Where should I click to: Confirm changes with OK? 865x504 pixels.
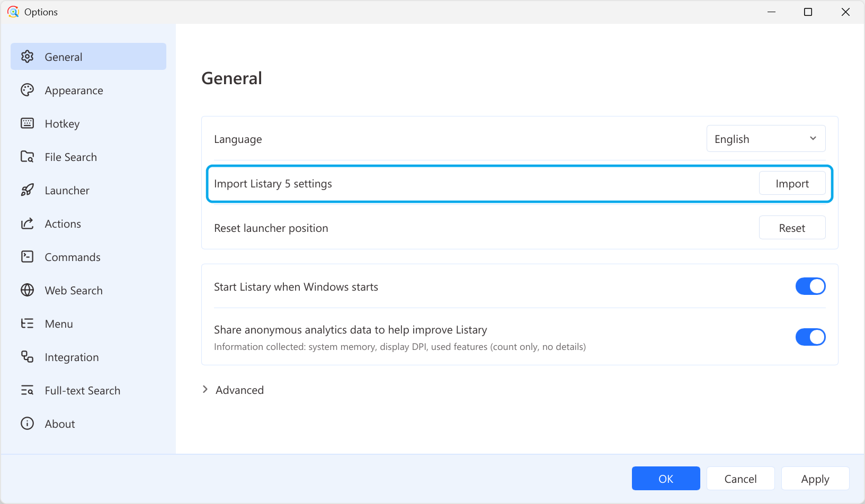(x=666, y=479)
